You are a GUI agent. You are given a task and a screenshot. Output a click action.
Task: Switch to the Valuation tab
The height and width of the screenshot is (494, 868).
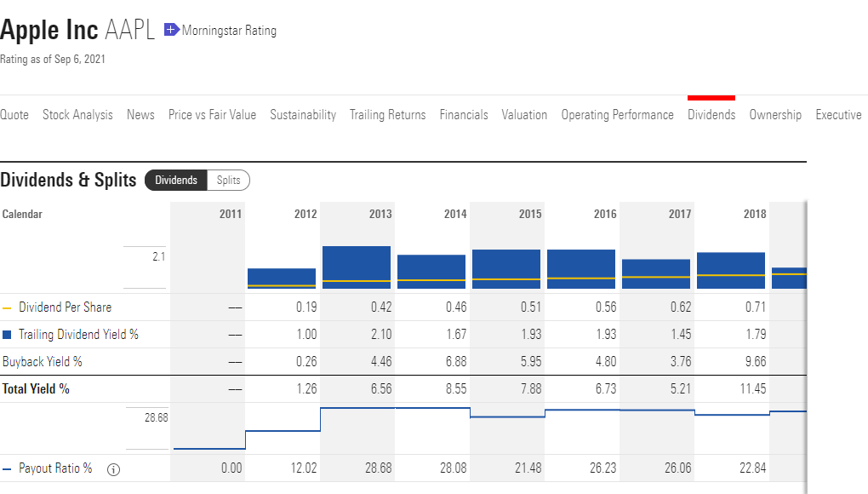[524, 115]
